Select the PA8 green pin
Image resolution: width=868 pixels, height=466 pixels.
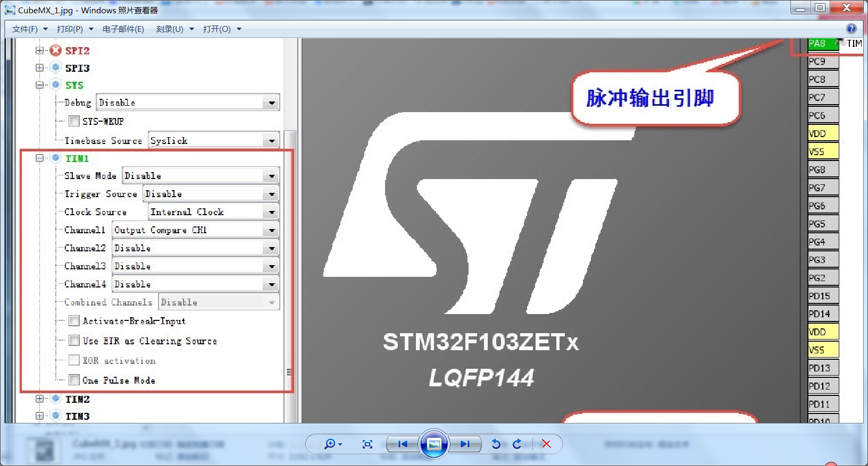pyautogui.click(x=823, y=44)
